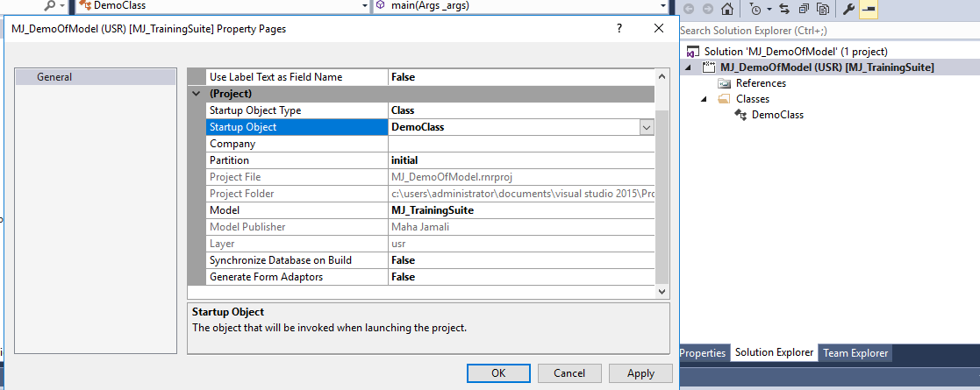Switch to the Properties tab
The width and height of the screenshot is (980, 390).
point(703,352)
